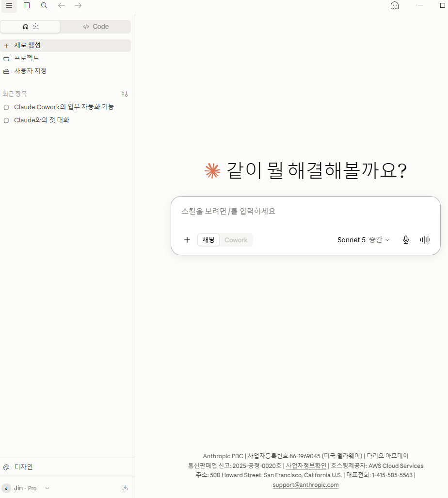Click the filter icon beside 최근 항목

tap(125, 94)
